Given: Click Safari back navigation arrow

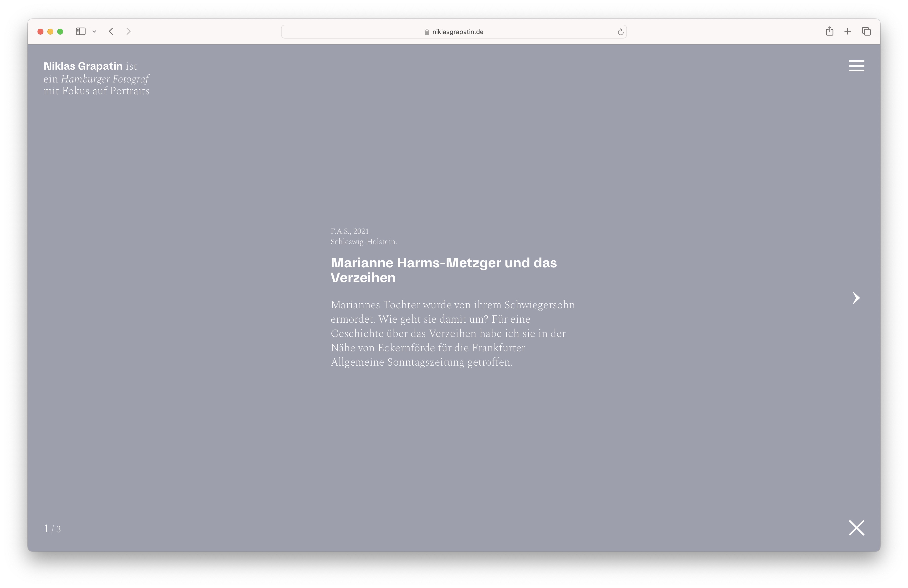Looking at the screenshot, I should click(x=111, y=31).
